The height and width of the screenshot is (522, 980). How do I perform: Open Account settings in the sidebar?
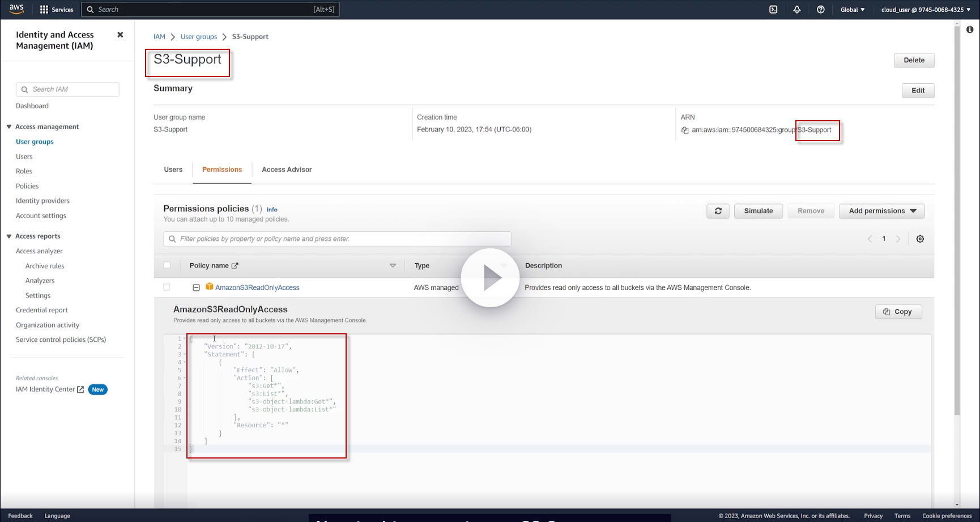[41, 215]
